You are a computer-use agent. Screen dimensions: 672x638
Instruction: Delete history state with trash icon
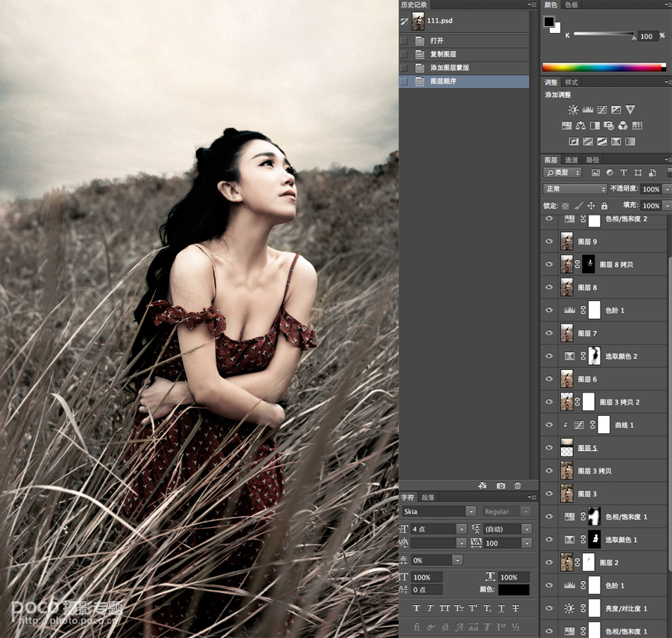pos(517,486)
